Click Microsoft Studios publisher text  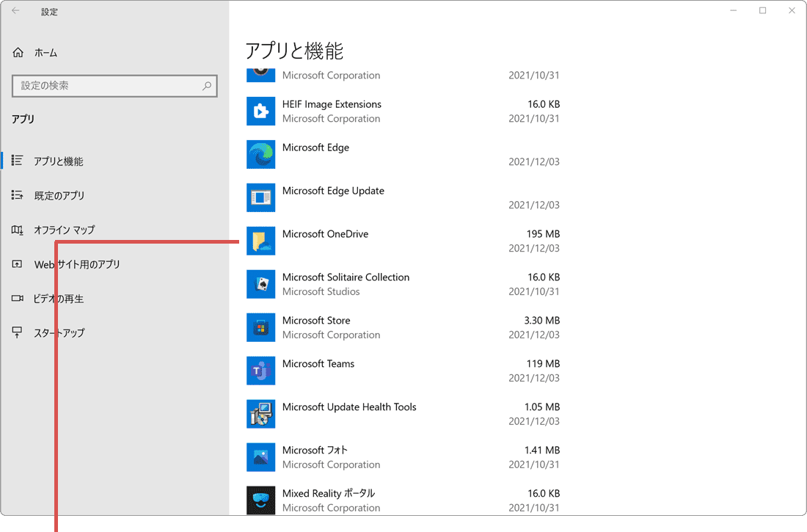(321, 291)
